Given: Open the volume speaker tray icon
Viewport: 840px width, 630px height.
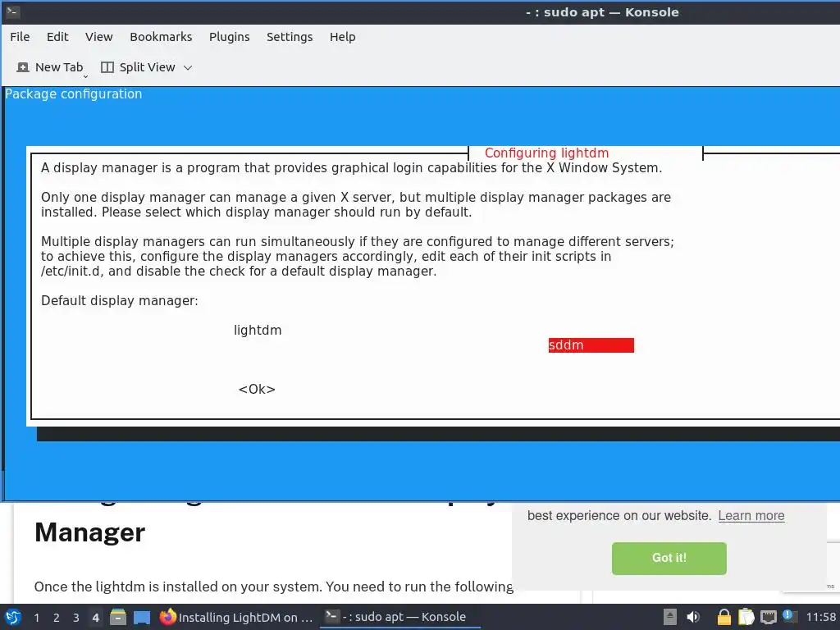Looking at the screenshot, I should 693,617.
